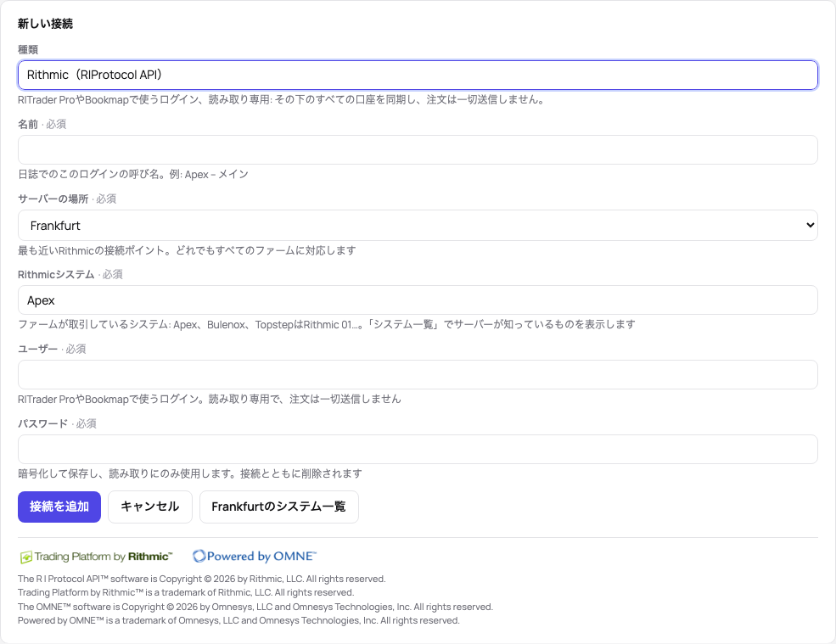Image resolution: width=836 pixels, height=644 pixels.
Task: Open the 種類 field showing Rithmic (RIProtocol API)
Action: pos(418,76)
